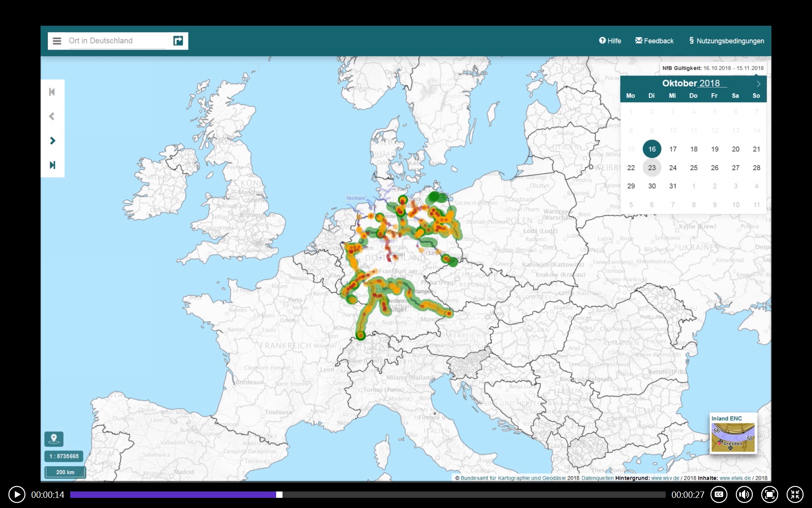Image resolution: width=812 pixels, height=508 pixels.
Task: Click the rewind to start navigation icon
Action: coord(52,91)
